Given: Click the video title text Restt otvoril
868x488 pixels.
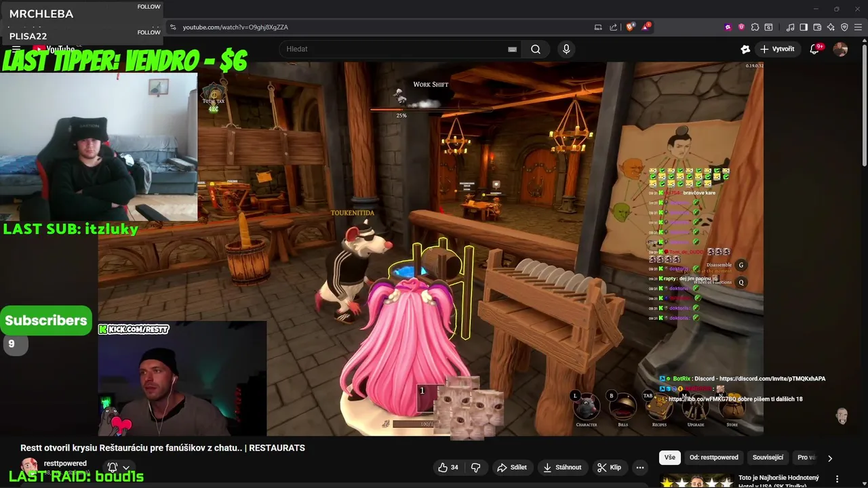Looking at the screenshot, I should point(163,448).
